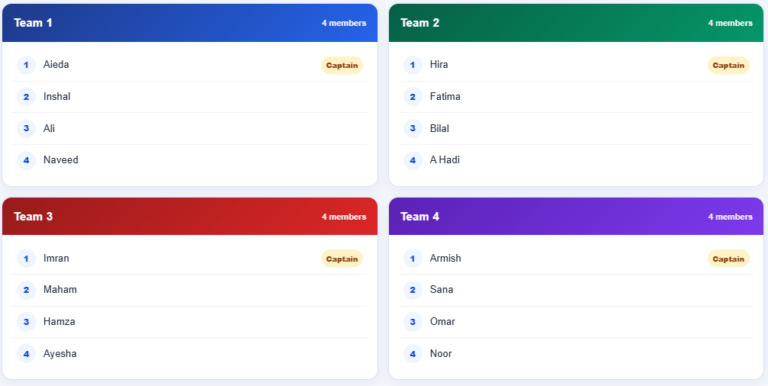
Task: Open the Team 3 red header title
Action: coord(33,217)
